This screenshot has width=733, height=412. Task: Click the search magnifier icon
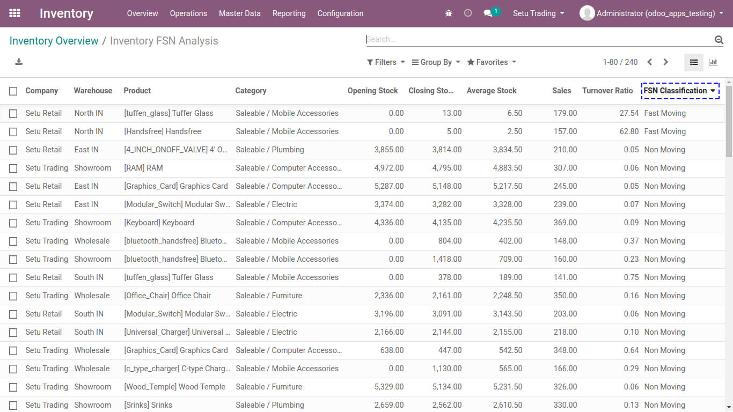click(x=719, y=40)
